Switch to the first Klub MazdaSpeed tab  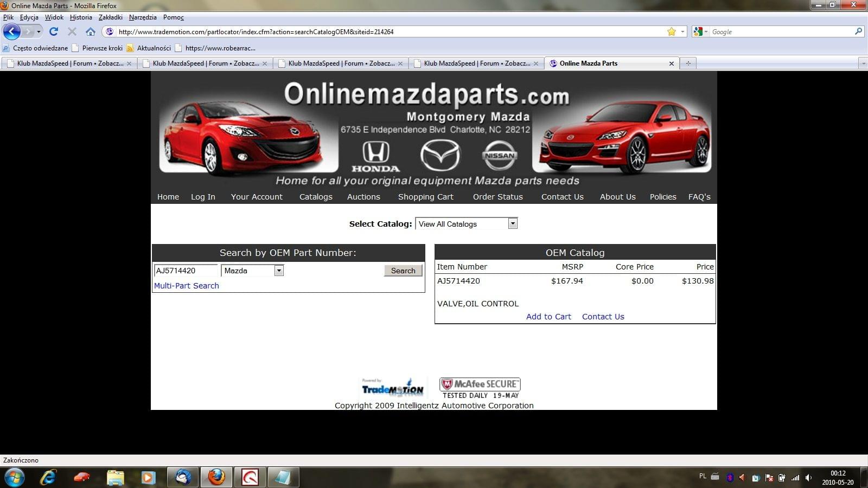69,63
